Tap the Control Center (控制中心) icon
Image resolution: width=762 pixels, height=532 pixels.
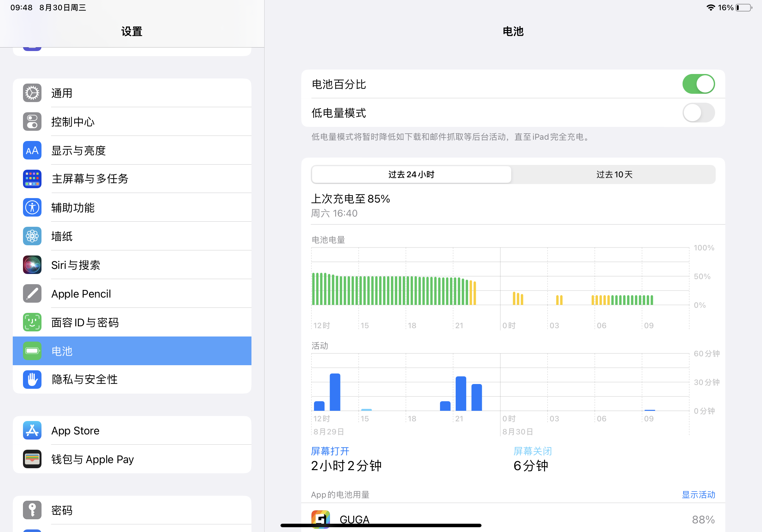[32, 122]
